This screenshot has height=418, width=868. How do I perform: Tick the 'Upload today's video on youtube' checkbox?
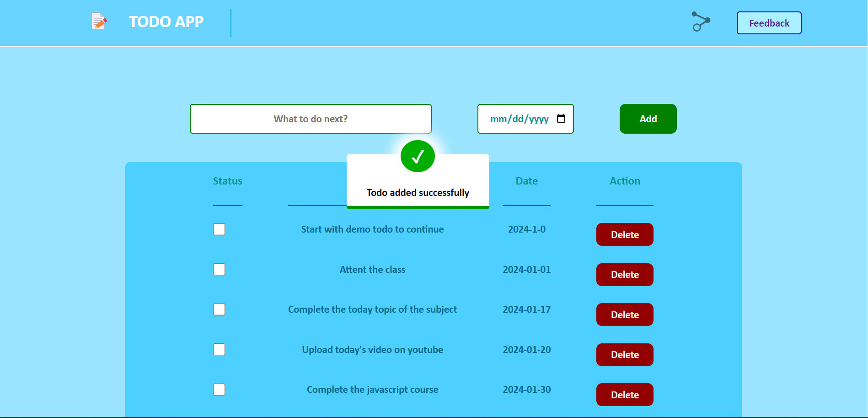point(219,349)
